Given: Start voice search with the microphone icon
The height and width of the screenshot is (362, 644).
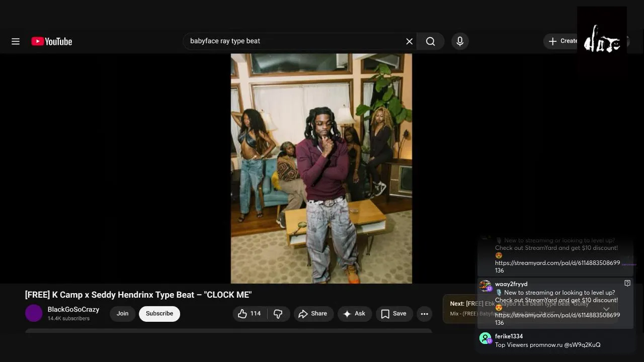Looking at the screenshot, I should tap(460, 41).
